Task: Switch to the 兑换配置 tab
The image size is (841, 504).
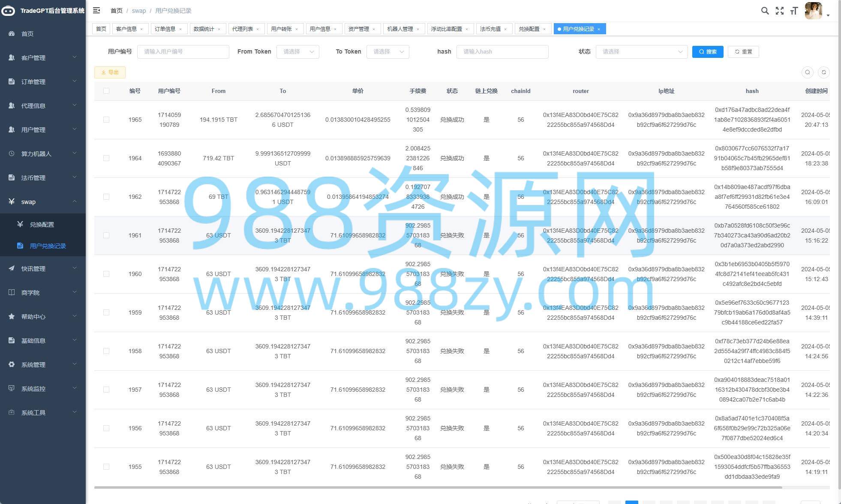Action: coord(529,29)
